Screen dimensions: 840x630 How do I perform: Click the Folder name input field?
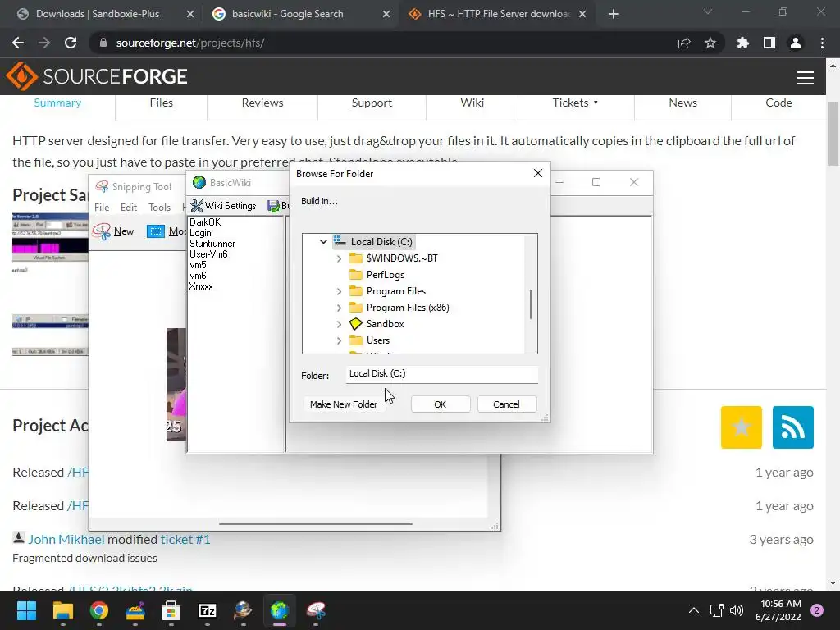[x=441, y=374]
